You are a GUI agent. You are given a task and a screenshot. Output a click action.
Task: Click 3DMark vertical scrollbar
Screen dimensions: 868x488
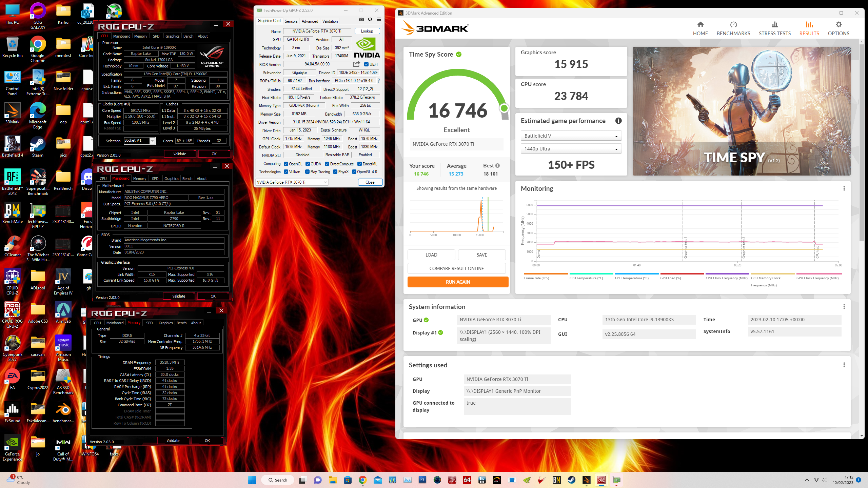[862, 142]
